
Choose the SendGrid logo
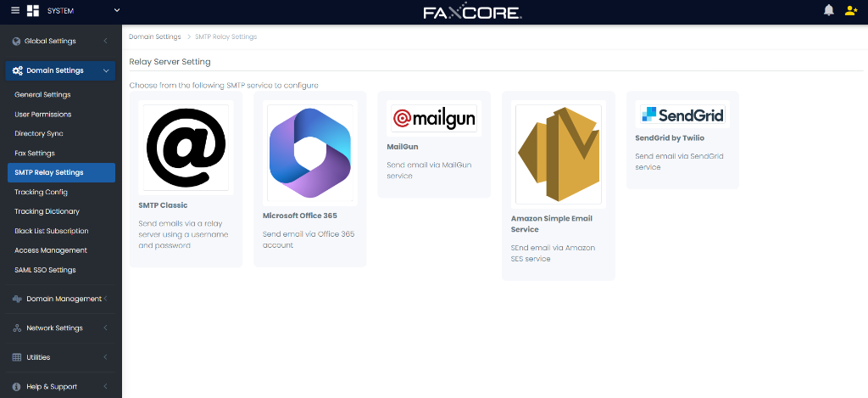pyautogui.click(x=682, y=115)
